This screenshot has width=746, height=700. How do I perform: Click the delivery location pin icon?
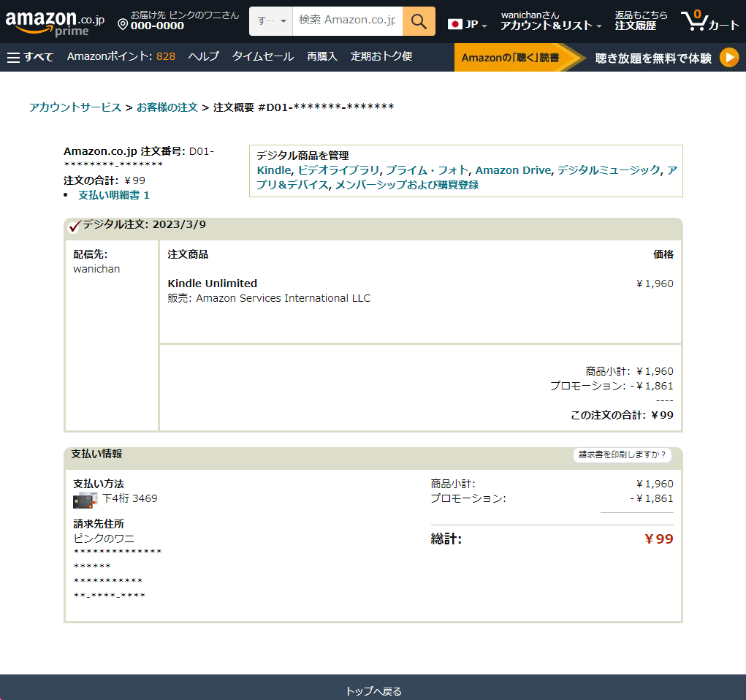[x=123, y=24]
